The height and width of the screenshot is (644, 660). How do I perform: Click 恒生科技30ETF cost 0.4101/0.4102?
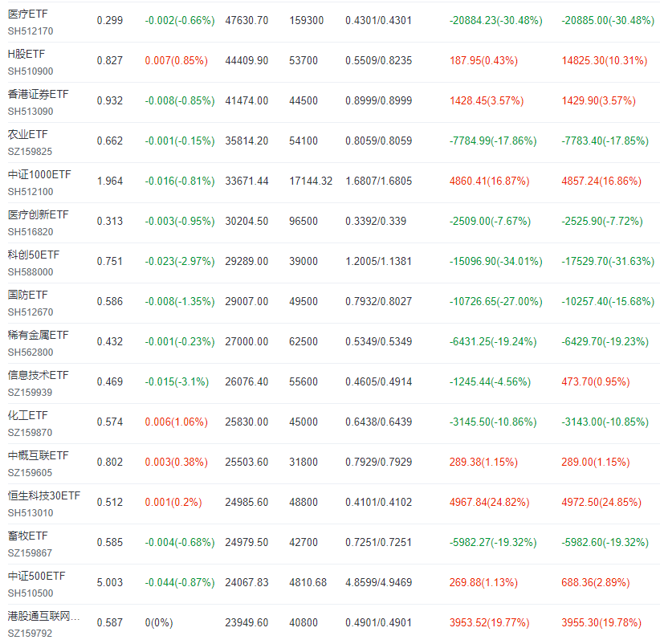(378, 502)
